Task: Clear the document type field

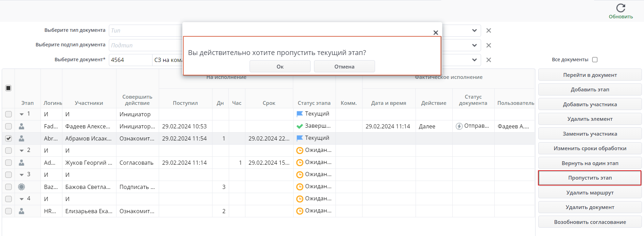Action: coord(489,30)
